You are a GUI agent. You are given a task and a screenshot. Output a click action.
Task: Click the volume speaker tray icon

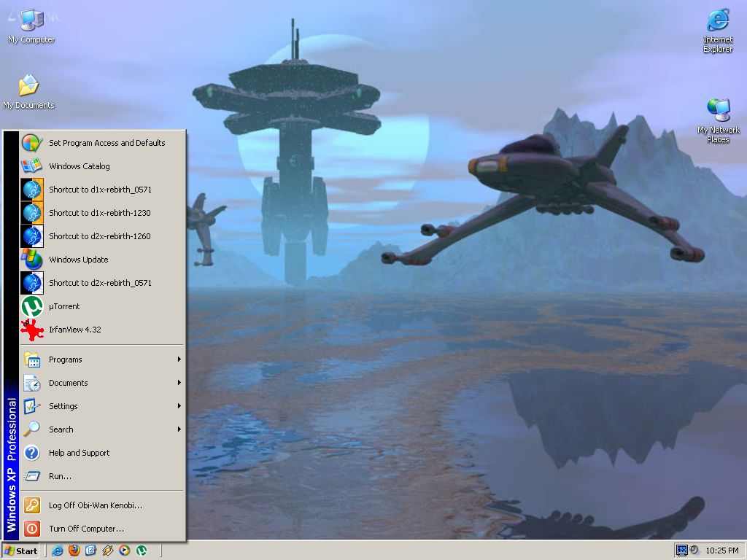tap(694, 551)
